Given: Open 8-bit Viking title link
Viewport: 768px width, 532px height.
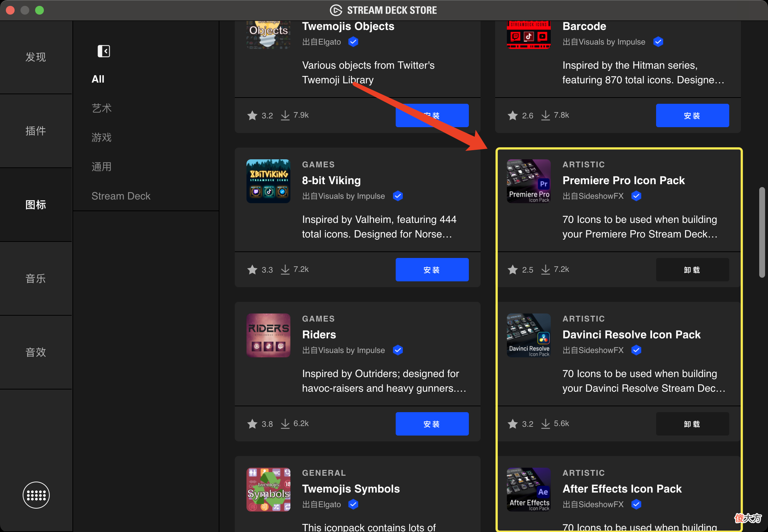Looking at the screenshot, I should tap(331, 180).
